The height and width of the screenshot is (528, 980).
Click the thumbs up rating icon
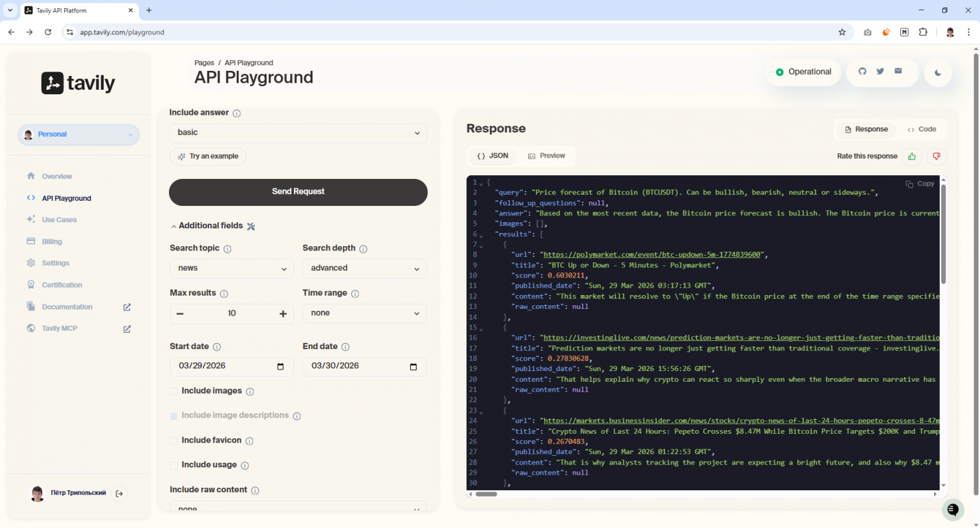pos(912,156)
